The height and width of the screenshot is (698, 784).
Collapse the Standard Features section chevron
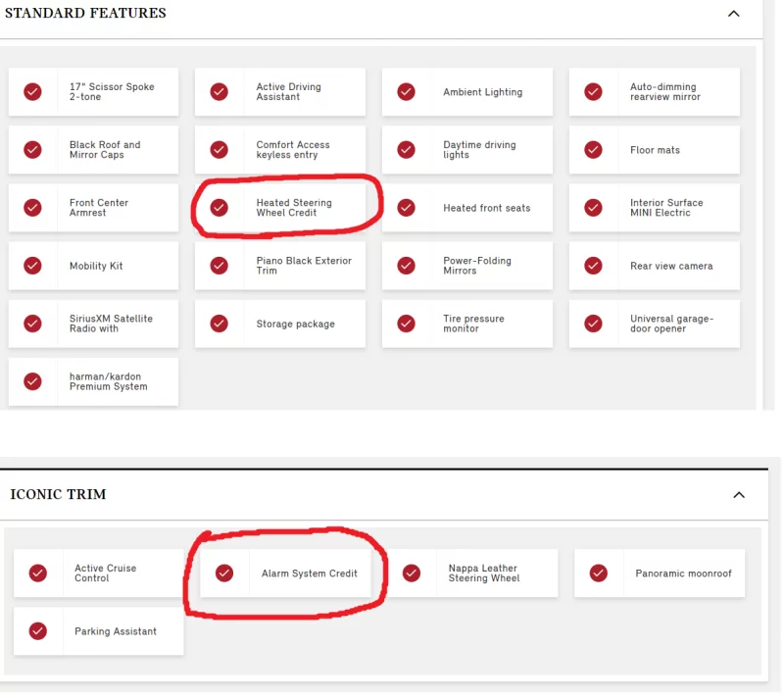734,14
